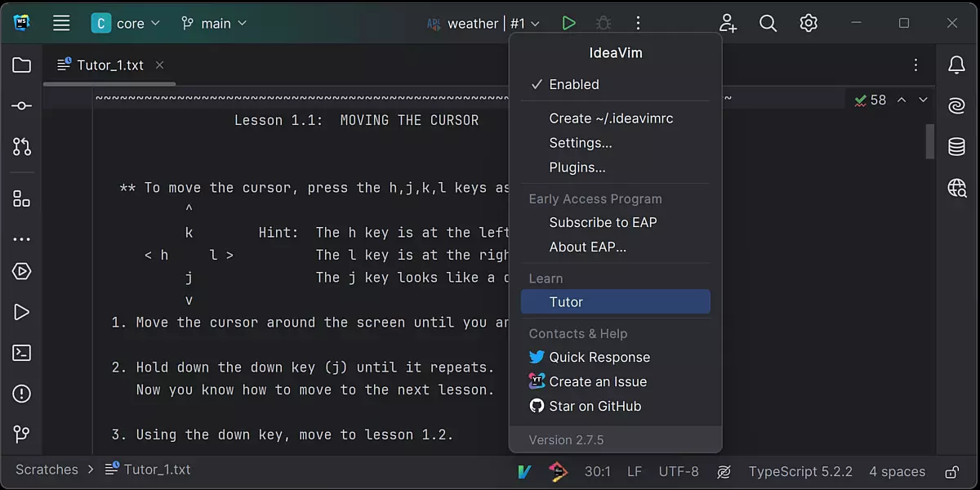
Task: Close the Tutor_1.txt editor tab
Action: [160, 65]
